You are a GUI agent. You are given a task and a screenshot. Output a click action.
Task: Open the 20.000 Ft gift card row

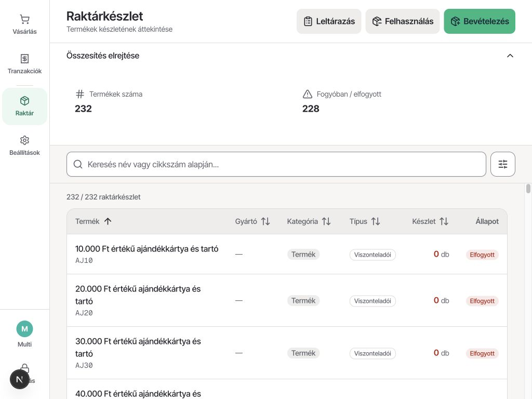pos(287,301)
